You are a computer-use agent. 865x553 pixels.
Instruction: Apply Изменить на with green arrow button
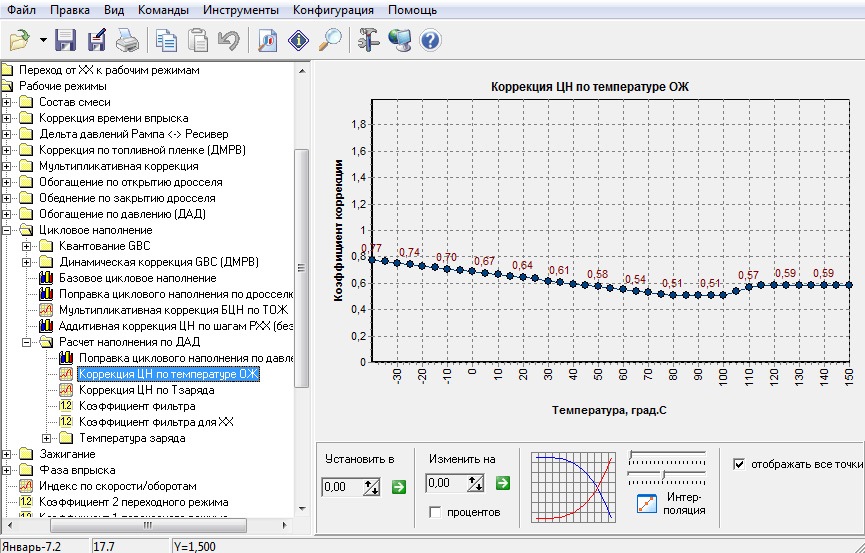[503, 483]
